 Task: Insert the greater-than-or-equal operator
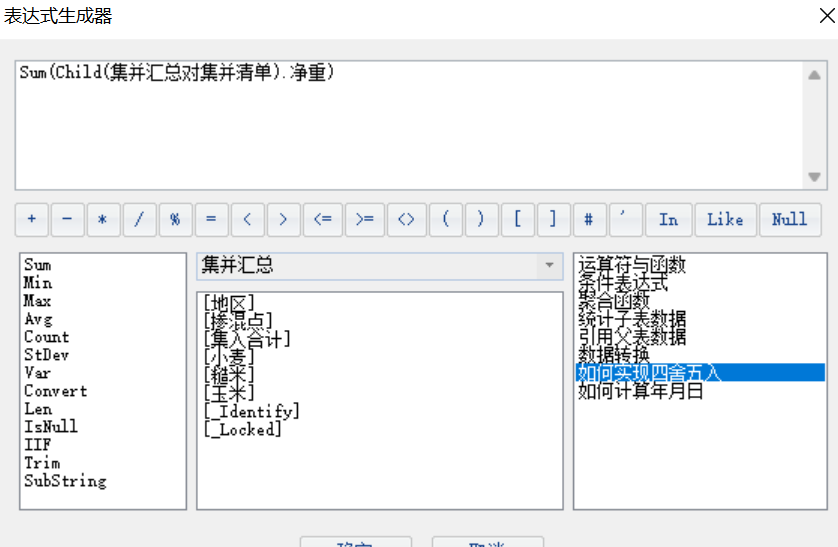point(365,220)
